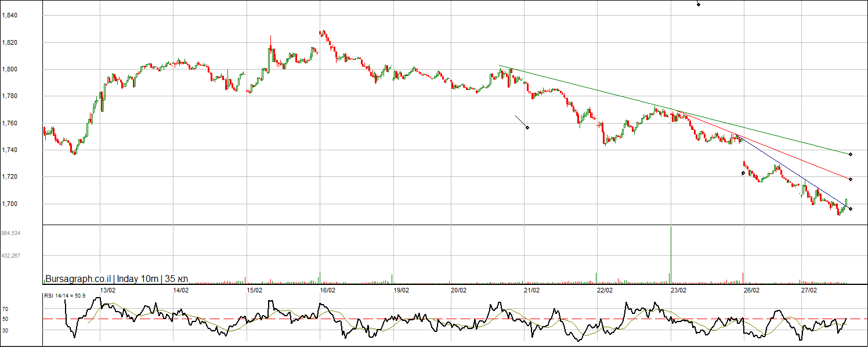Viewport: 868px width, 347px height.
Task: Click the 1,800 price axis label
Action: tap(9, 70)
